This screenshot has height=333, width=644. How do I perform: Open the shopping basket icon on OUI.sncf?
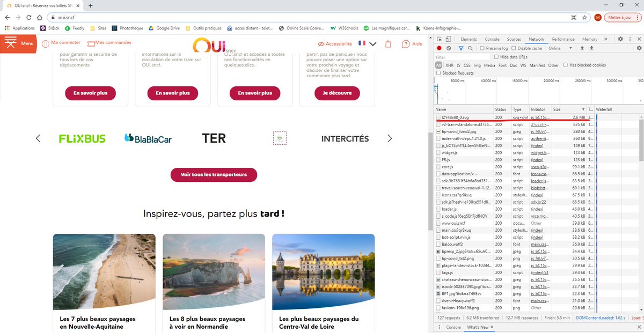tap(389, 44)
